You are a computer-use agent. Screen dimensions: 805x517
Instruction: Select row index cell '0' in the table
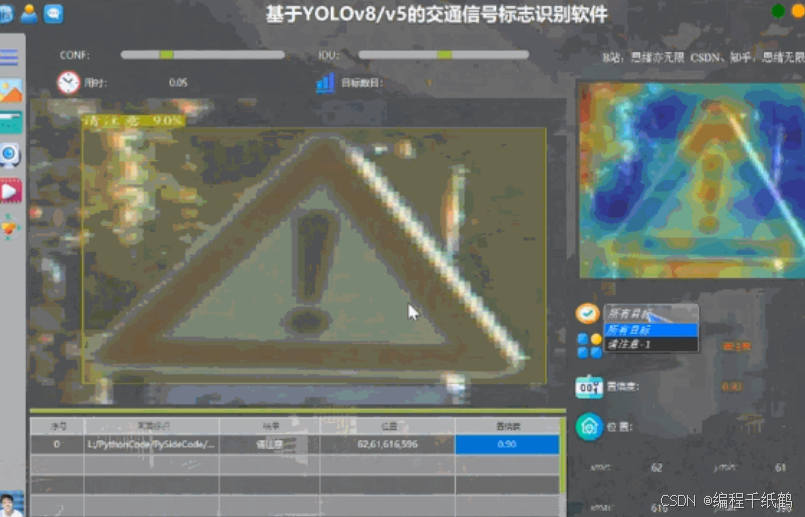click(57, 444)
